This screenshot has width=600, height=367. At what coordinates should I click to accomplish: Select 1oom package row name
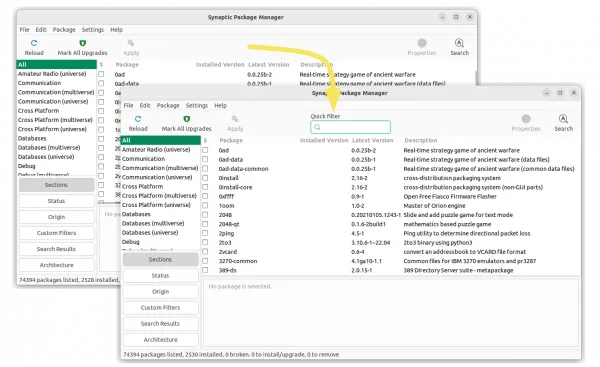(x=226, y=206)
